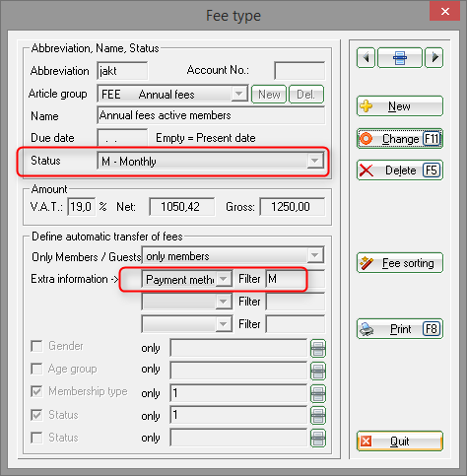Expand Only Members / Guests dropdown

(x=314, y=255)
